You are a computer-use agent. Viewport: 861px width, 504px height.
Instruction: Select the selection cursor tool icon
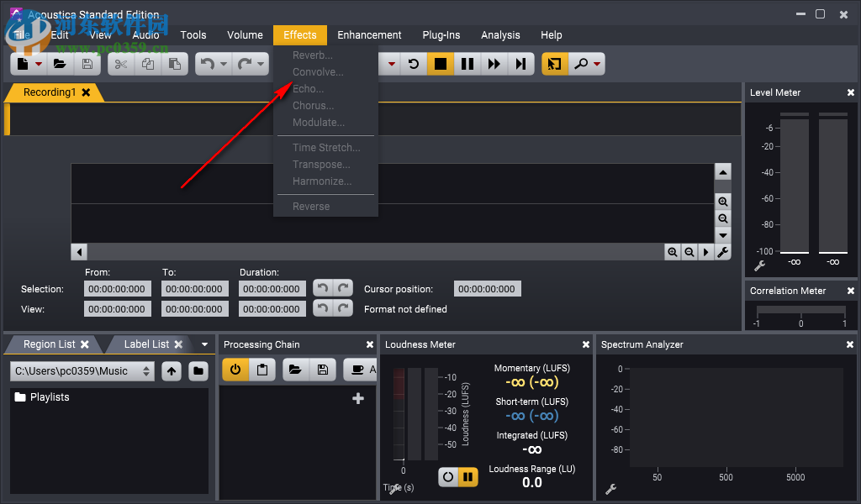point(554,64)
